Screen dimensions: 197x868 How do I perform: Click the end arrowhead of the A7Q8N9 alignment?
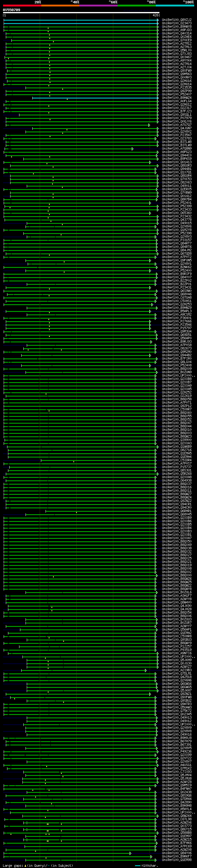(x=133, y=149)
